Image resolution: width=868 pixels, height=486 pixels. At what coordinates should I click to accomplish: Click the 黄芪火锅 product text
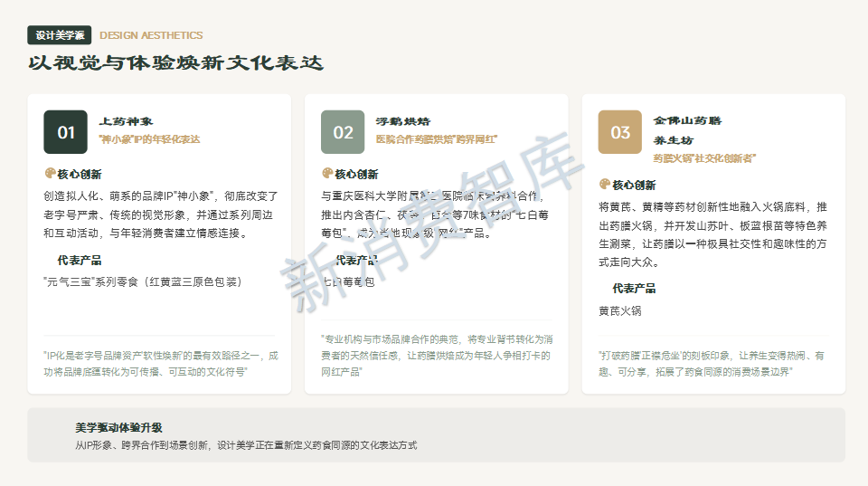pyautogui.click(x=619, y=310)
